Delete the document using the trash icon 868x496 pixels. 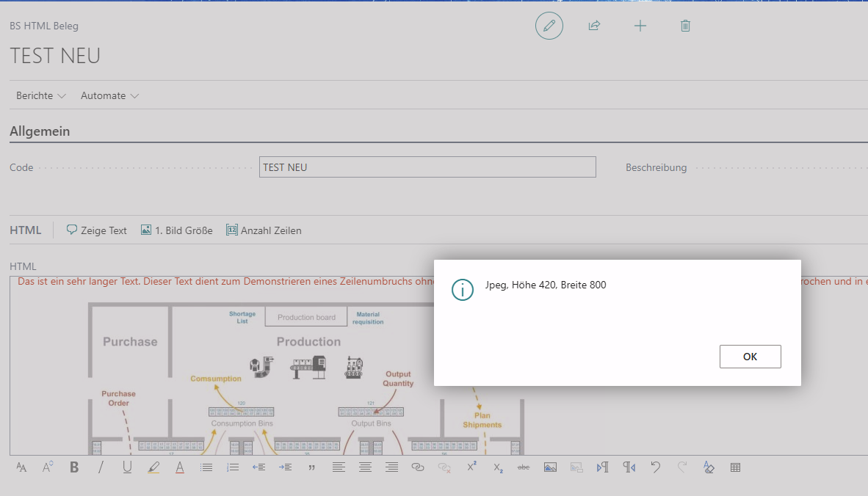click(685, 25)
